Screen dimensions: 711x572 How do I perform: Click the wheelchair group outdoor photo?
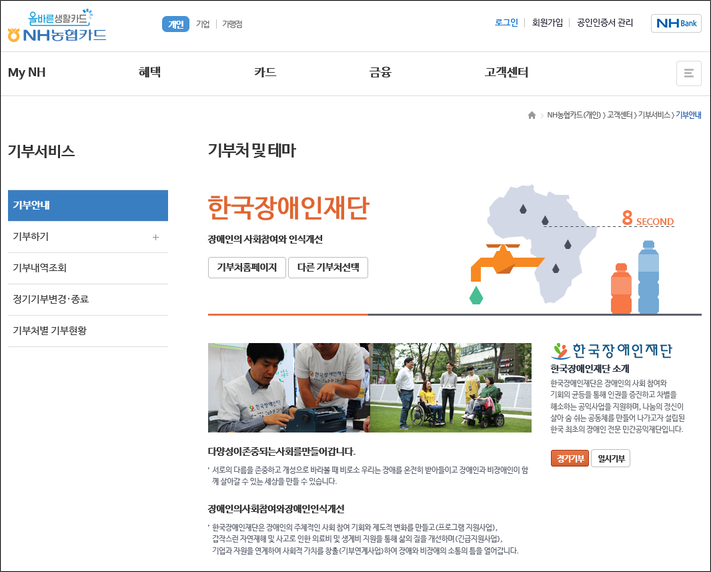(x=451, y=388)
